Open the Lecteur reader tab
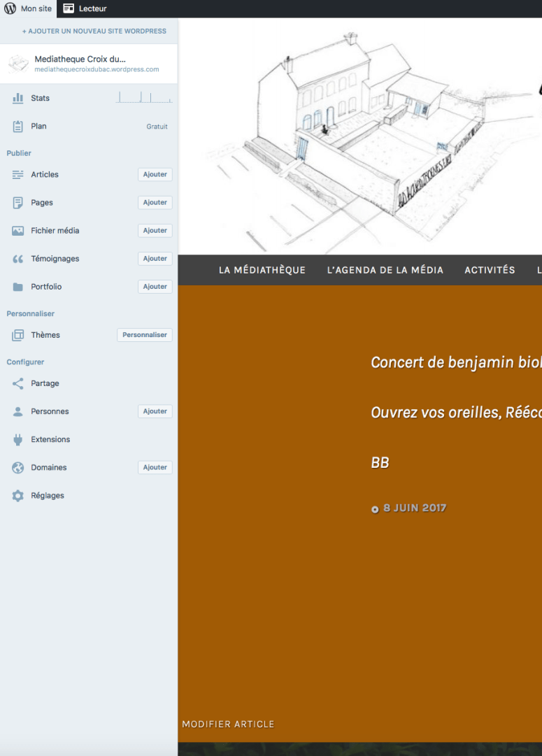Screen dimensions: 542x756 [85, 8]
